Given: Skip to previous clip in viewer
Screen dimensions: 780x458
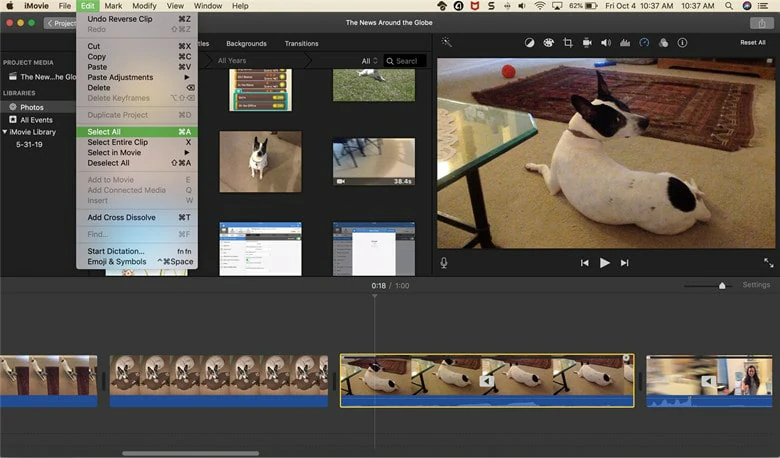Looking at the screenshot, I should pyautogui.click(x=585, y=263).
